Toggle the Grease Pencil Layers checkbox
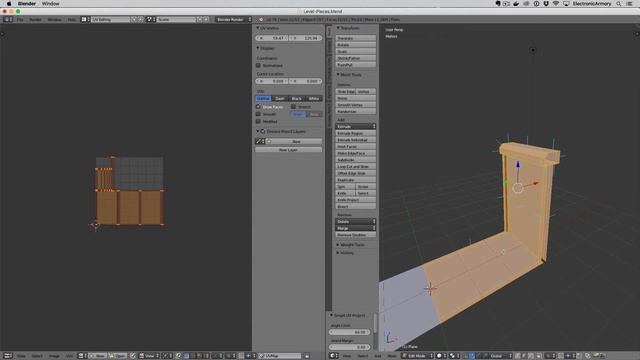Image resolution: width=640 pixels, height=360 pixels. (x=263, y=131)
